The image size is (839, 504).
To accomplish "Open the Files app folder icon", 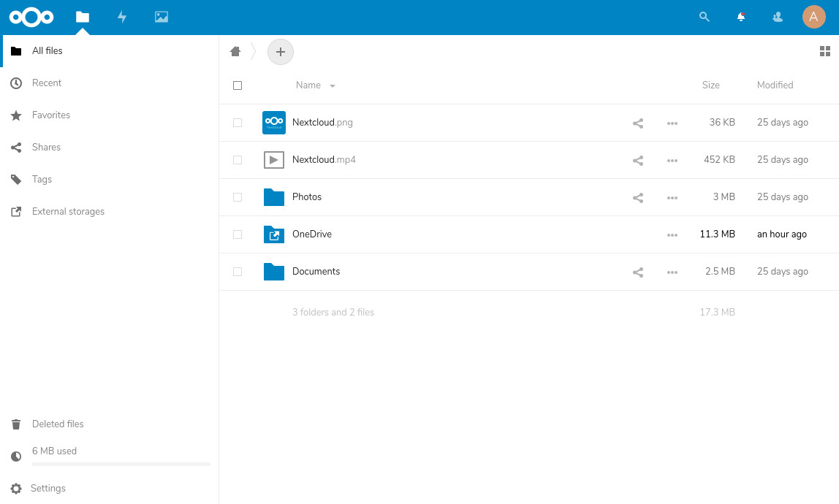I will point(83,17).
